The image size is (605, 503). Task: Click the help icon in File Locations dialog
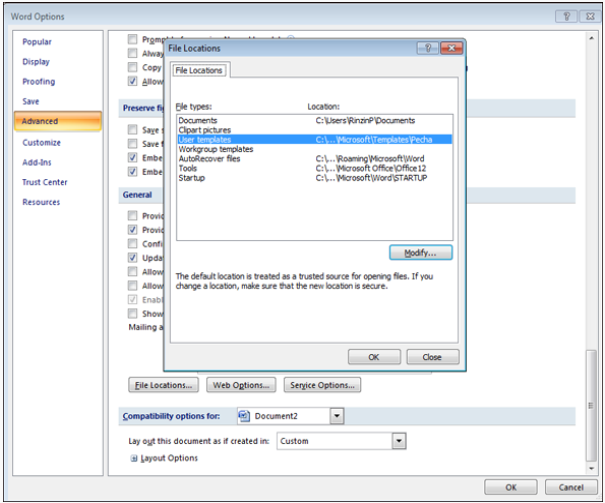pyautogui.click(x=424, y=48)
